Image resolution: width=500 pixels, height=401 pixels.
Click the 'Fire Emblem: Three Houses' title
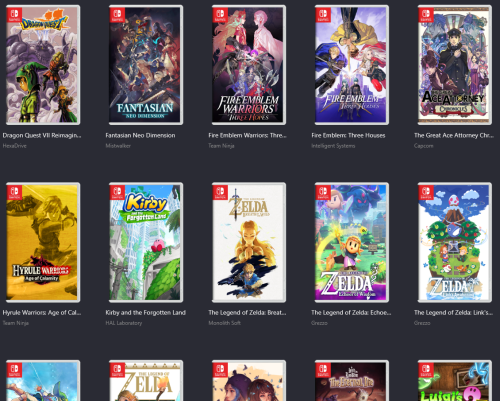pos(348,135)
